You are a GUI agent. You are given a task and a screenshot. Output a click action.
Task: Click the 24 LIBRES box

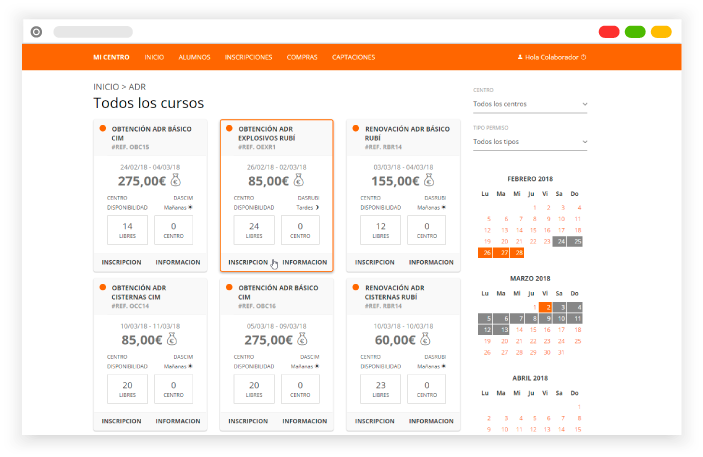(254, 230)
